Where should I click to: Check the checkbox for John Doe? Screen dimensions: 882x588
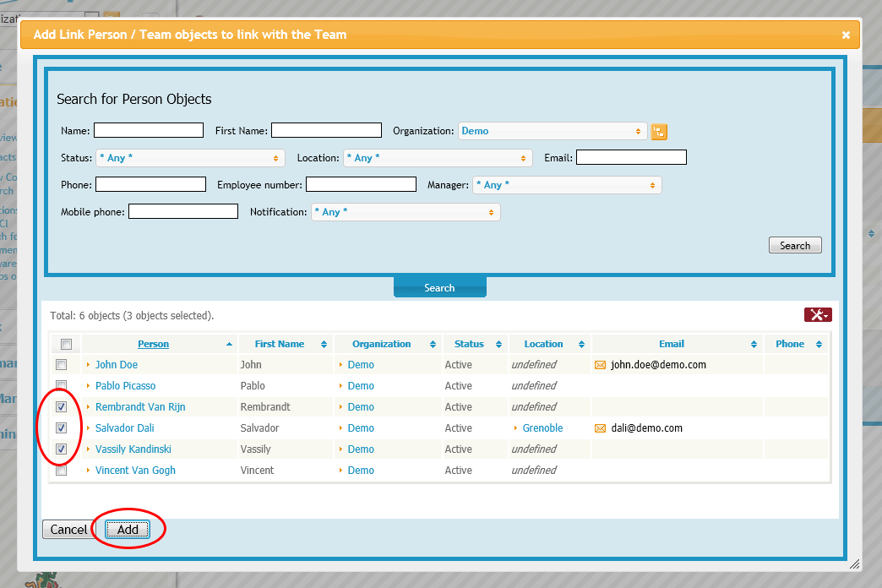60,364
